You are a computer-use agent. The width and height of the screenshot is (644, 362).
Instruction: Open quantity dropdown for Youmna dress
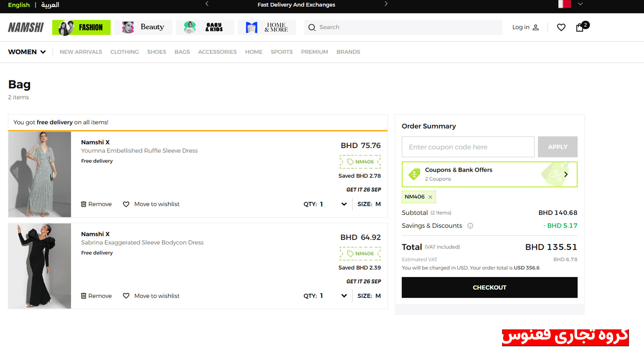344,204
